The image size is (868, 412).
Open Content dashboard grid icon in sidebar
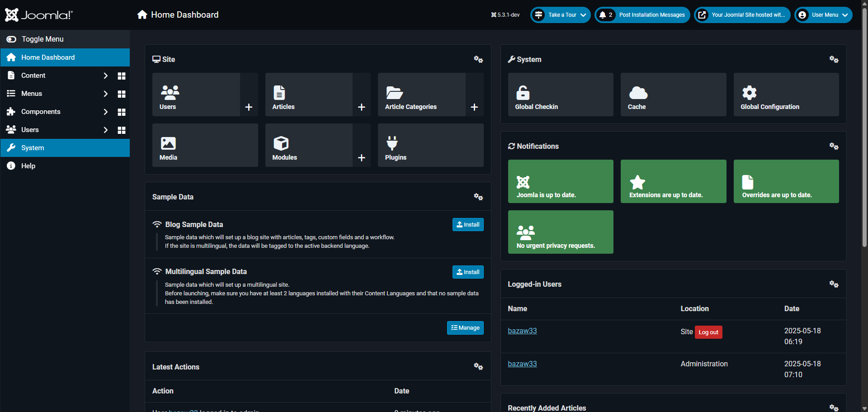[x=122, y=76]
